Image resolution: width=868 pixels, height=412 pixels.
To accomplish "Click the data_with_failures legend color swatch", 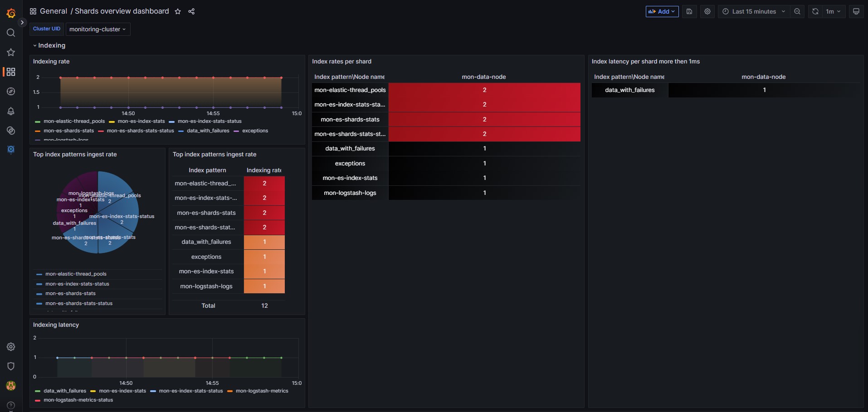I will pos(182,131).
